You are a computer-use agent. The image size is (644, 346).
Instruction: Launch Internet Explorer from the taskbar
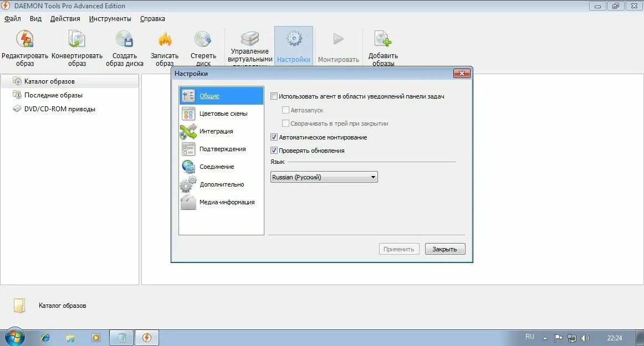[45, 338]
